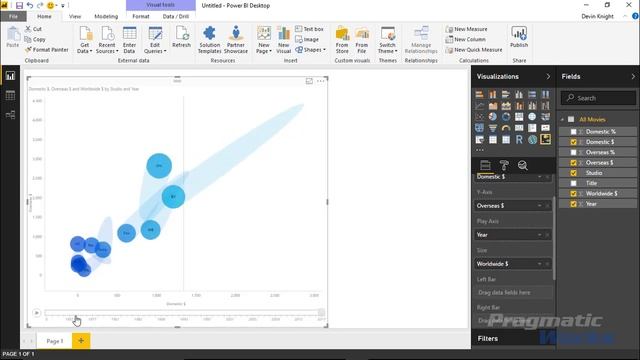Select the stacked bar chart visualization
640x360 pixels.
tap(480, 94)
